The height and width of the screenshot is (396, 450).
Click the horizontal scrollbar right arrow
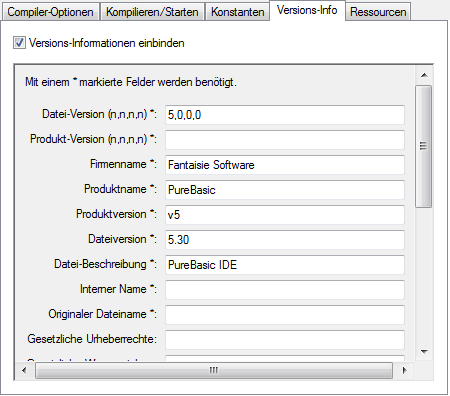pos(404,370)
